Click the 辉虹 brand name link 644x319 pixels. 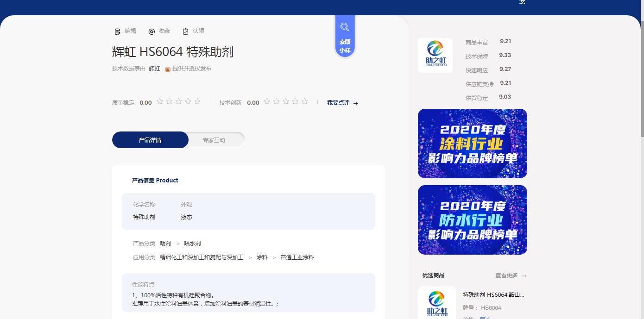pyautogui.click(x=154, y=69)
